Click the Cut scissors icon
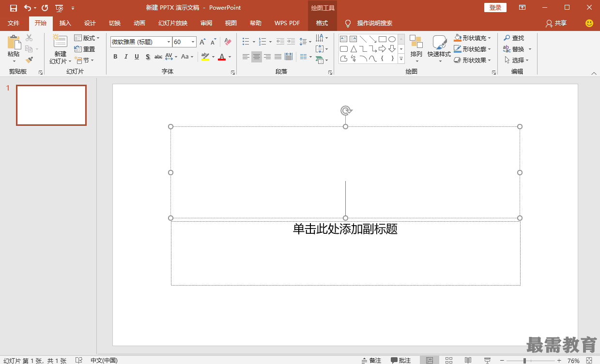 29,38
